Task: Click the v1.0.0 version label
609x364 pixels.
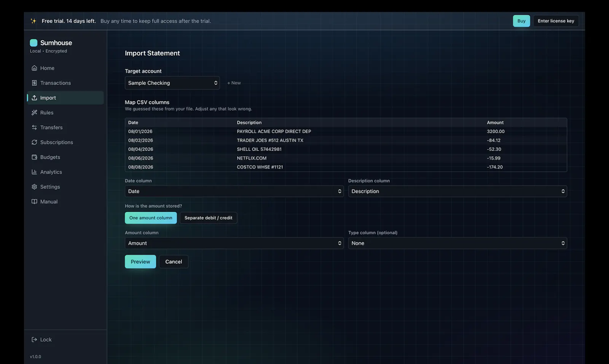Action: 35,357
